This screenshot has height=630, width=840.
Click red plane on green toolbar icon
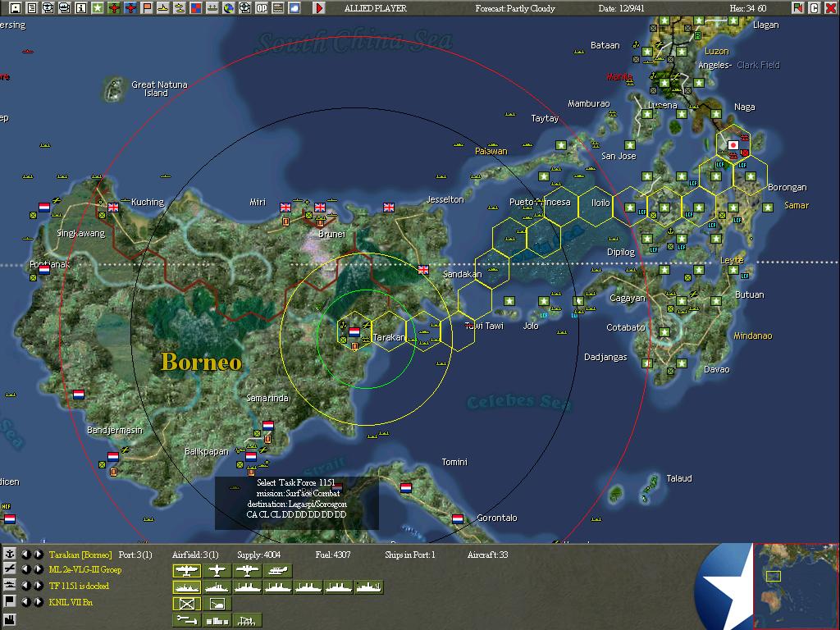pyautogui.click(x=114, y=7)
